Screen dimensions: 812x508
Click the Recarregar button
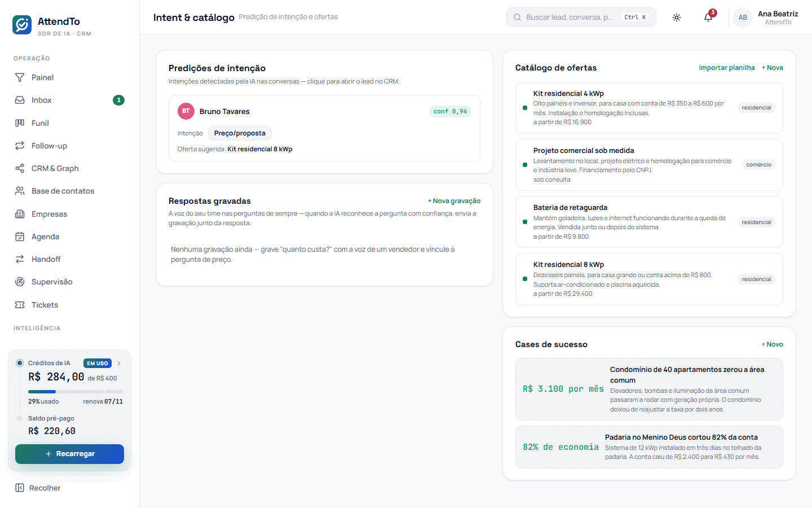click(69, 454)
